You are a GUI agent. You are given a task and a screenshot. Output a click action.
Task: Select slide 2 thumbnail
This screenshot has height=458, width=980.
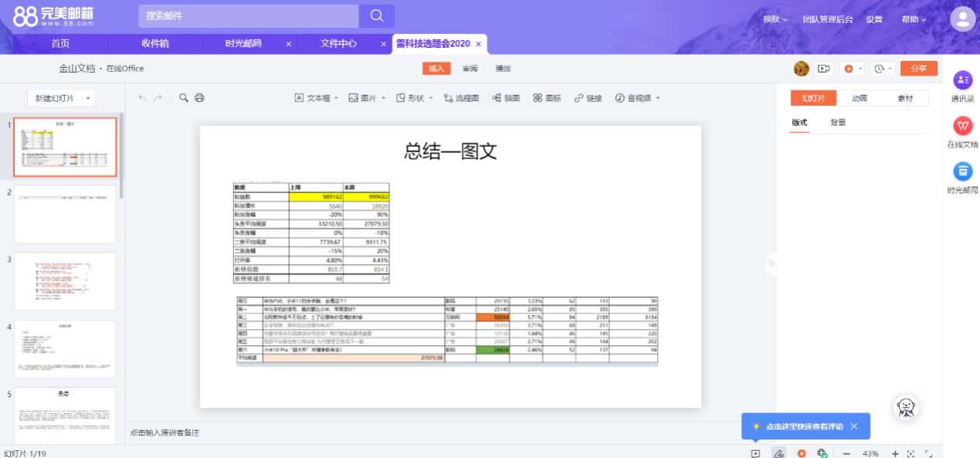tap(66, 214)
